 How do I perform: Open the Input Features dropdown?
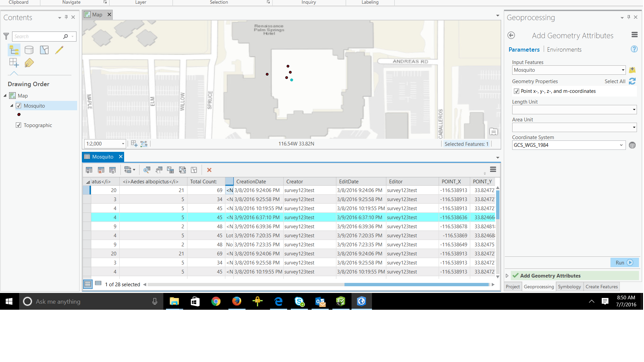click(x=623, y=70)
